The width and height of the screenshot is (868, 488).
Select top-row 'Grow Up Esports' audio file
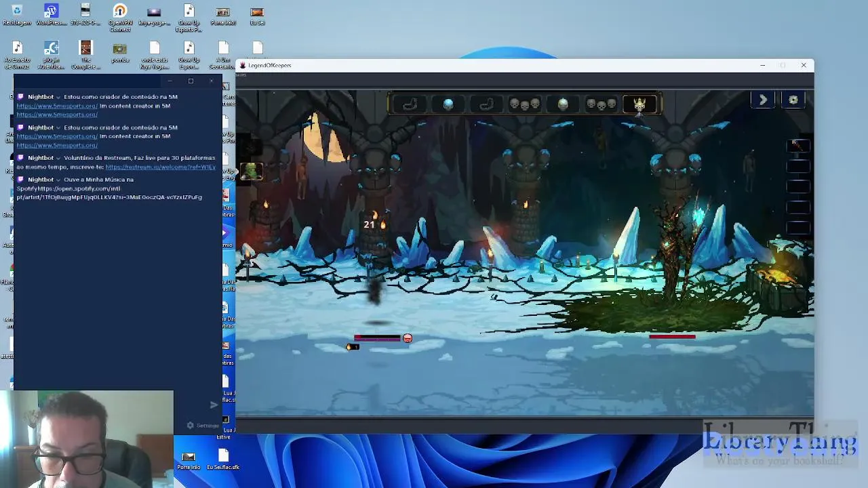tap(189, 18)
